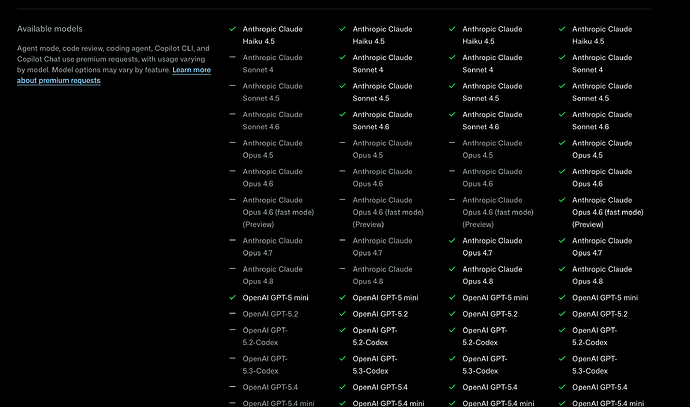
Task: Click dimmed Anthropic Claude Sonnet 4.5 label
Action: pyautogui.click(x=272, y=92)
